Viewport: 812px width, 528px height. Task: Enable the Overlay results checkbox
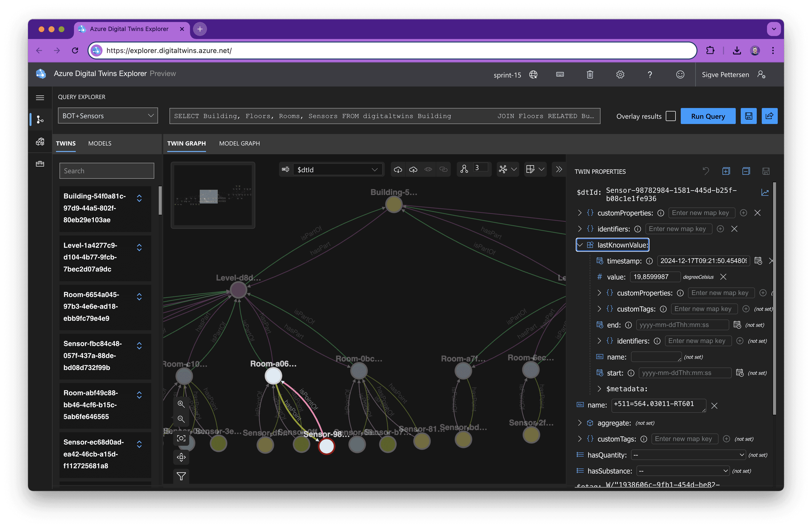[670, 116]
